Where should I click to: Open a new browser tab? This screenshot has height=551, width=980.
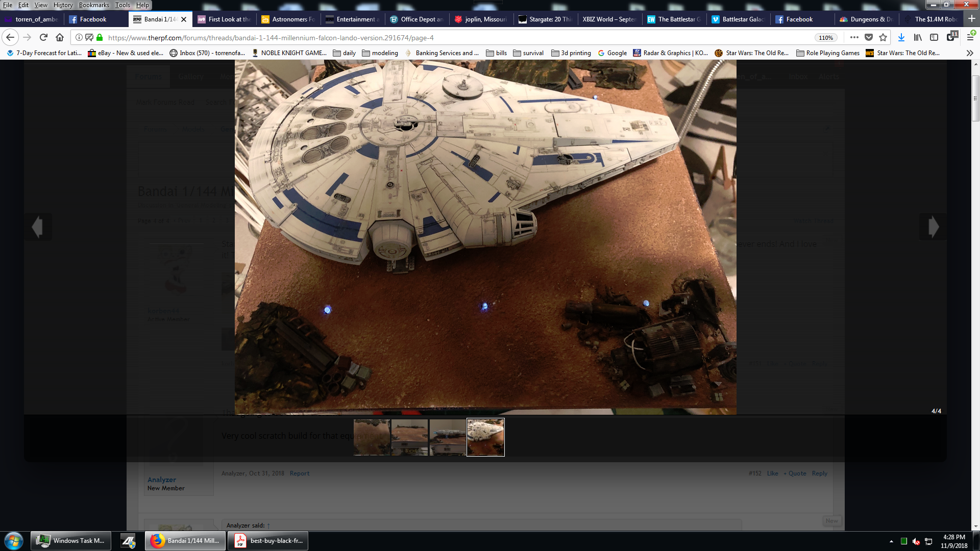(972, 19)
